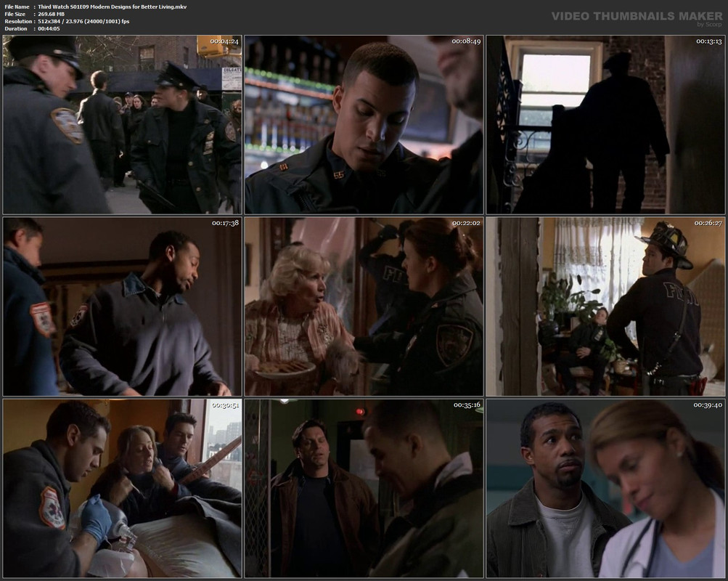Click the file size value '269.68 MB'

pyautogui.click(x=51, y=14)
